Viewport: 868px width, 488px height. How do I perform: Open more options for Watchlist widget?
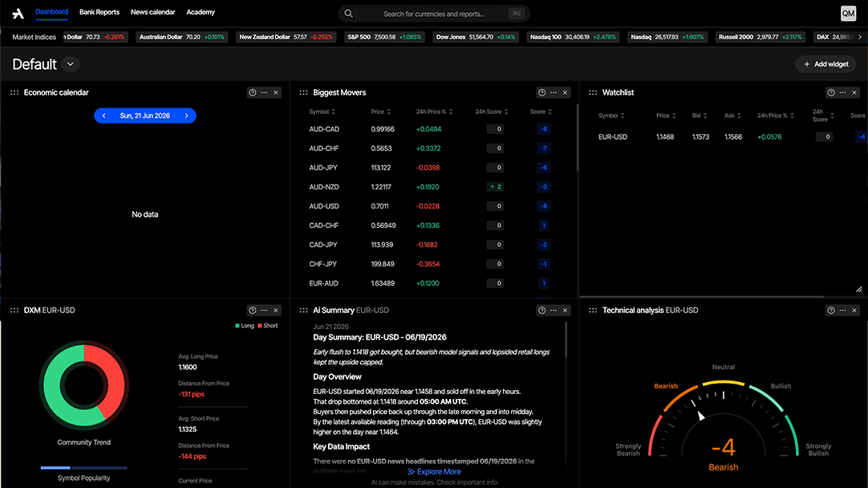pyautogui.click(x=842, y=92)
